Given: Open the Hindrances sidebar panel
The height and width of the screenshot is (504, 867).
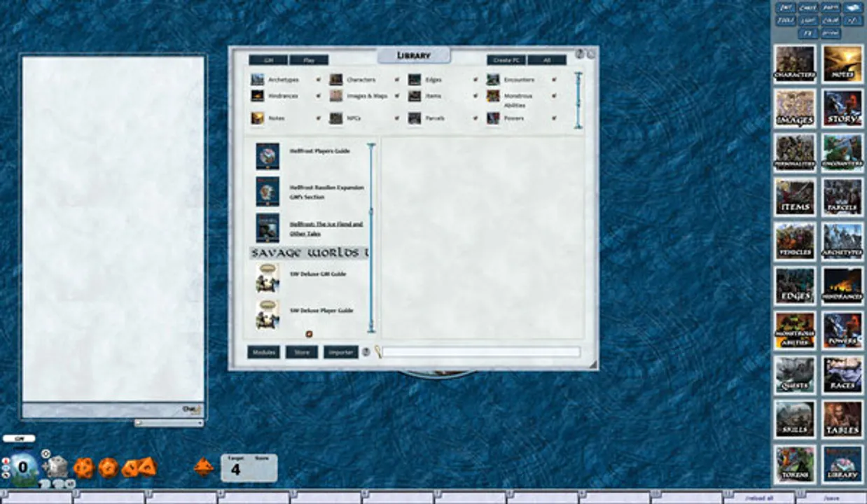Looking at the screenshot, I should click(x=842, y=286).
